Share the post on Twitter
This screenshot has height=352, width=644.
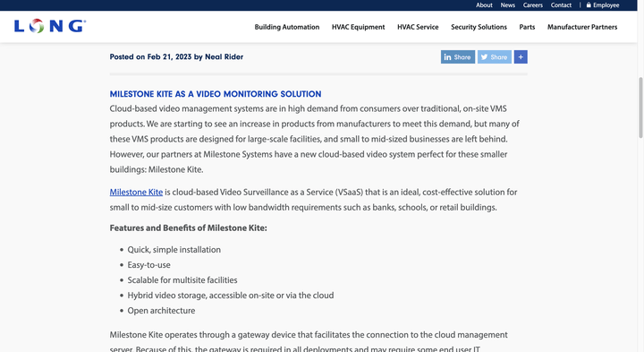(494, 56)
